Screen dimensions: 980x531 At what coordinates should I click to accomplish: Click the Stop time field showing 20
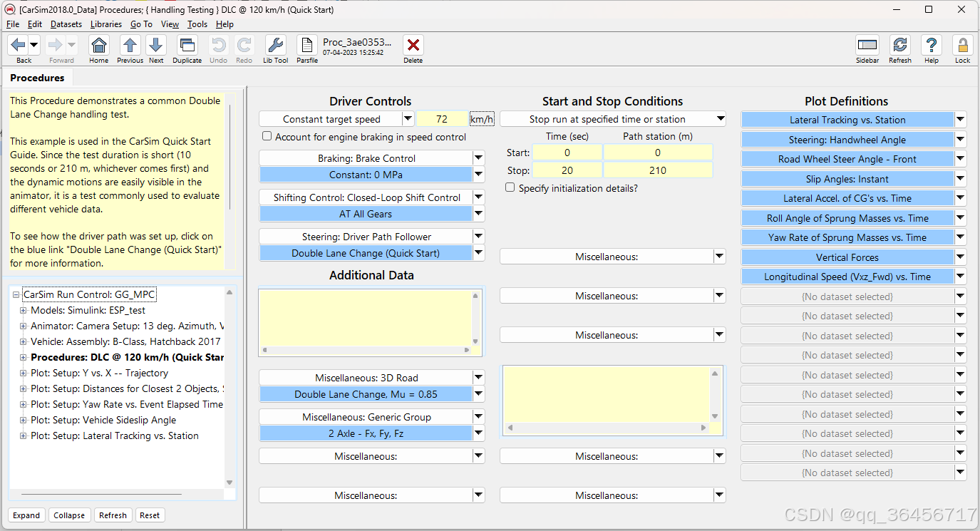pyautogui.click(x=567, y=170)
